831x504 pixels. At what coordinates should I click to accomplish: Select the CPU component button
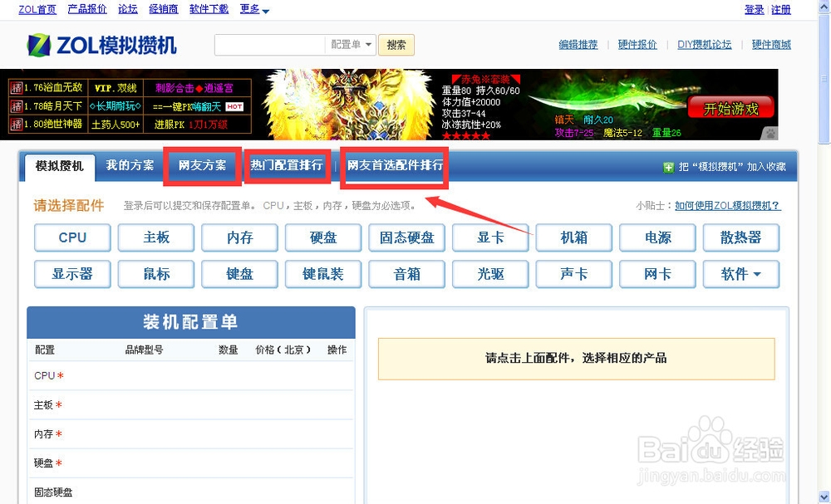(x=72, y=237)
